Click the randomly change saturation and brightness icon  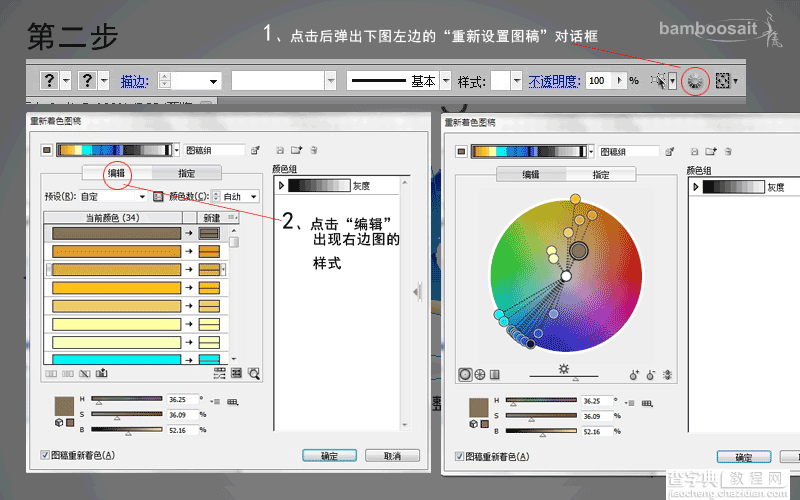click(x=236, y=373)
